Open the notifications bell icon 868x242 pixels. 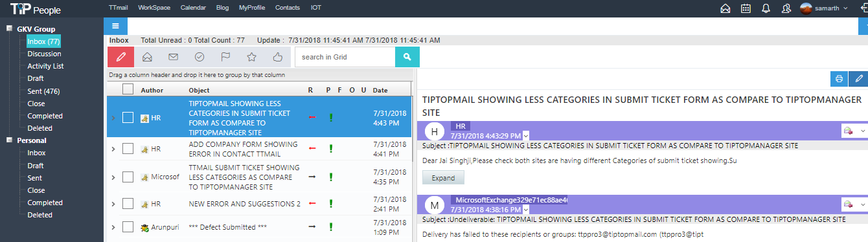766,8
